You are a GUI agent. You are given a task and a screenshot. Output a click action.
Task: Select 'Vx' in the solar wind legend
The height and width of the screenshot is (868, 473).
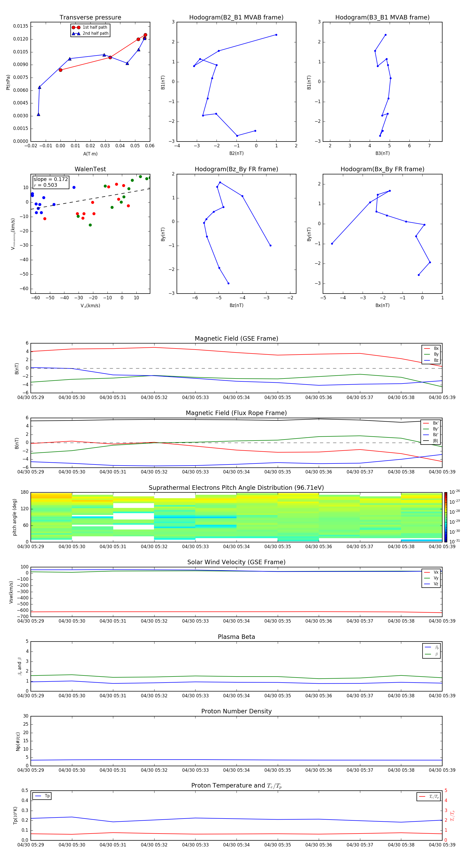pyautogui.click(x=431, y=572)
